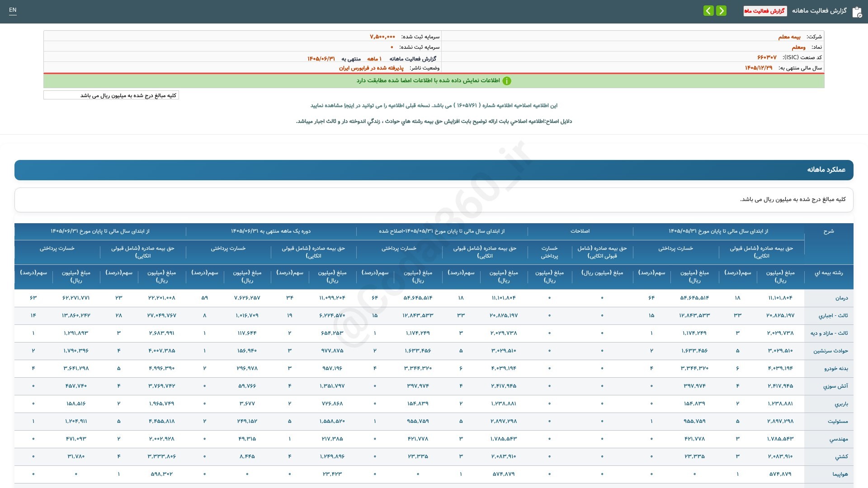Click the ثالث - مازاد و دیه row label

click(x=829, y=333)
